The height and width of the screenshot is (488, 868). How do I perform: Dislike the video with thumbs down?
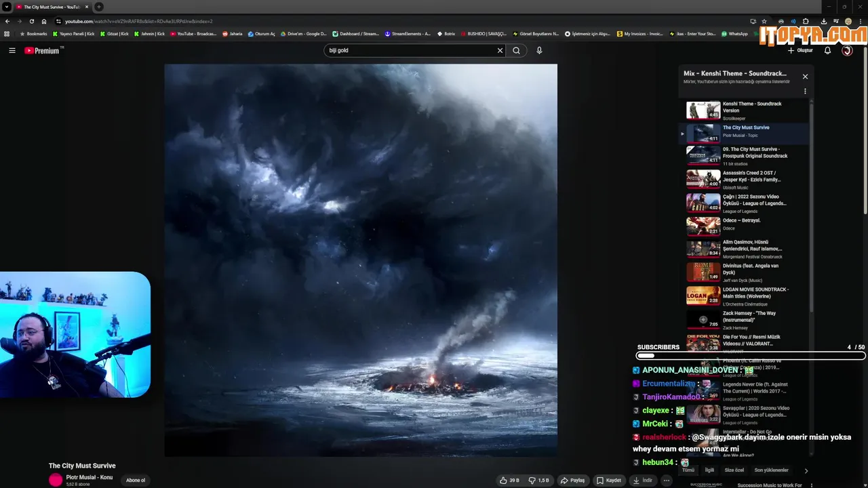(539, 481)
